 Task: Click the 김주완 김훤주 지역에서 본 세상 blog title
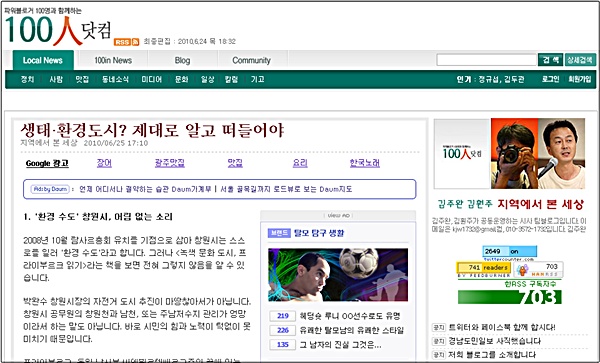pos(510,204)
